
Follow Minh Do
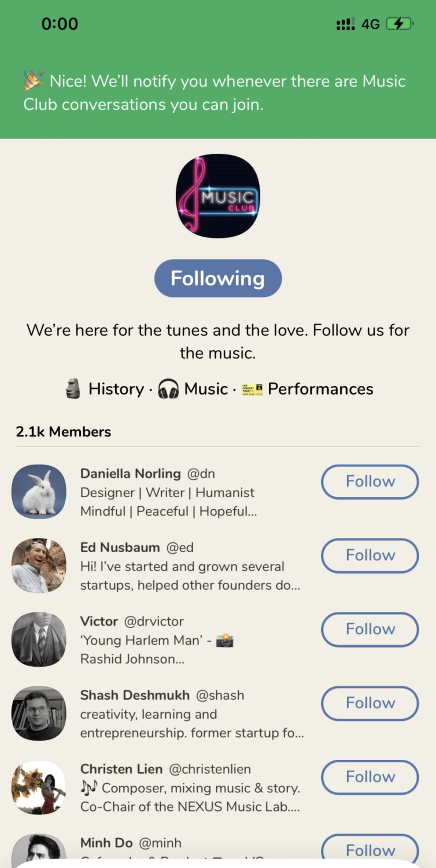pyautogui.click(x=370, y=850)
